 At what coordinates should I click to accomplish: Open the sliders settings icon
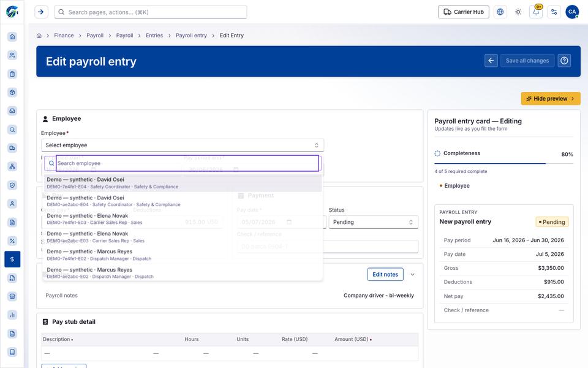[554, 12]
